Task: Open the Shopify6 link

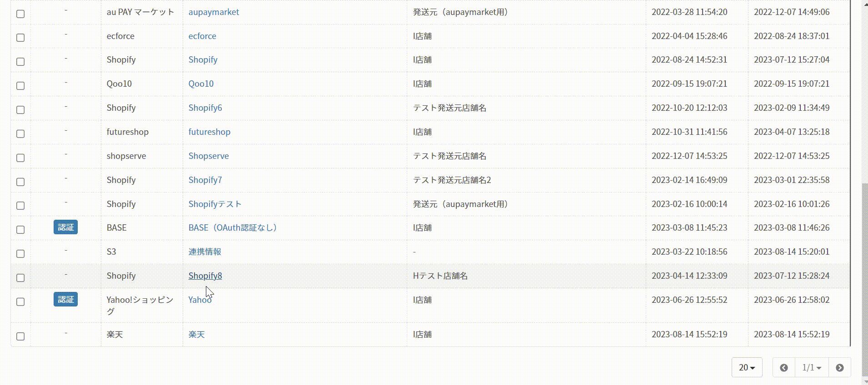Action: tap(205, 108)
